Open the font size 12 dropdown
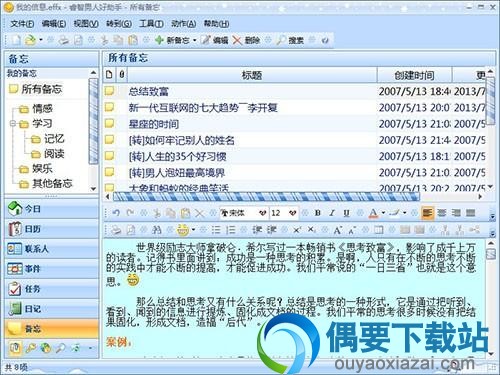Screen dimensions: 500x375 292,213
